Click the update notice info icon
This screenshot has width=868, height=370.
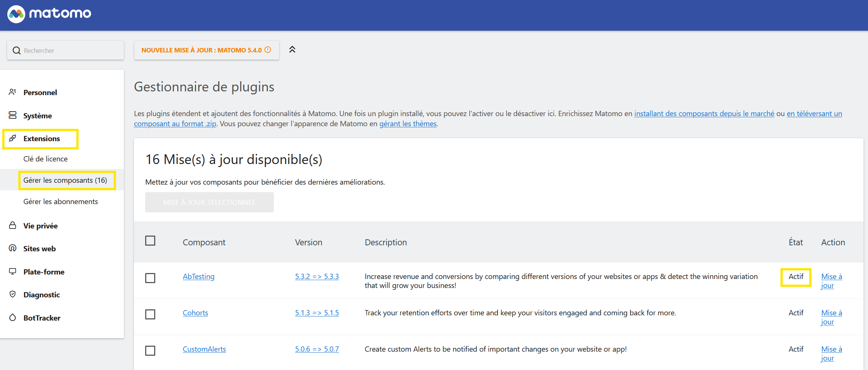[x=268, y=50]
